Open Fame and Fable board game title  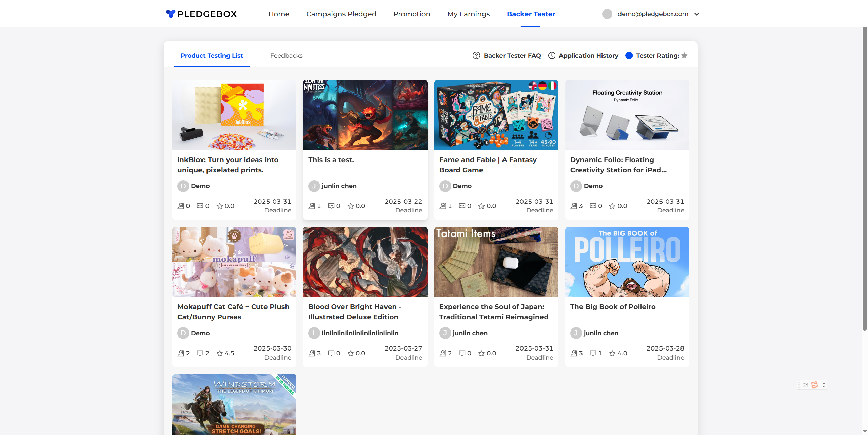click(x=488, y=165)
